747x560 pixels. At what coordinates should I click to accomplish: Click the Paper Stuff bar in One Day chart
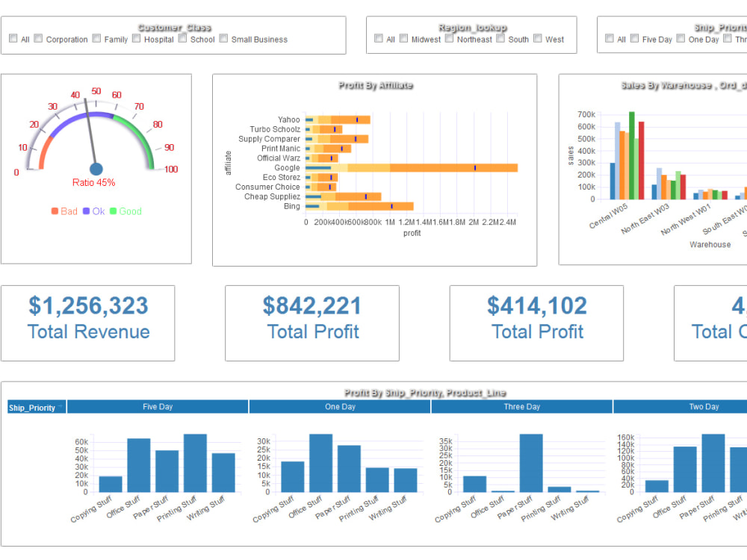[x=349, y=469]
